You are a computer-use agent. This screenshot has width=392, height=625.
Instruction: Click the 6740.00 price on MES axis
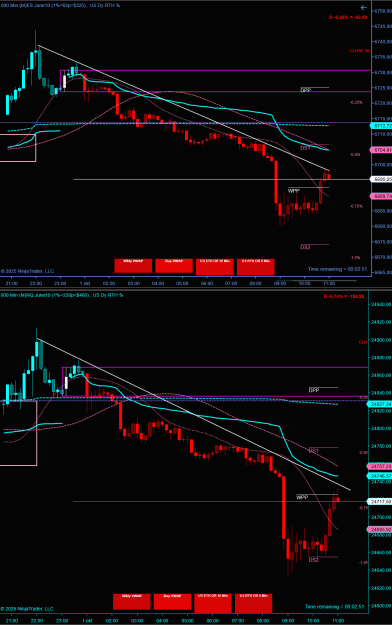coord(382,41)
